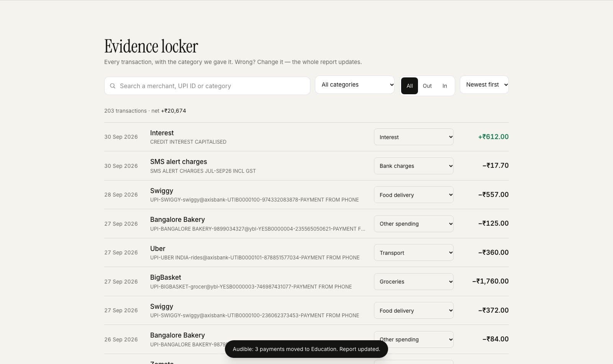Open the Newest first sort dropdown
Screen dimensions: 613x364
(x=484, y=85)
